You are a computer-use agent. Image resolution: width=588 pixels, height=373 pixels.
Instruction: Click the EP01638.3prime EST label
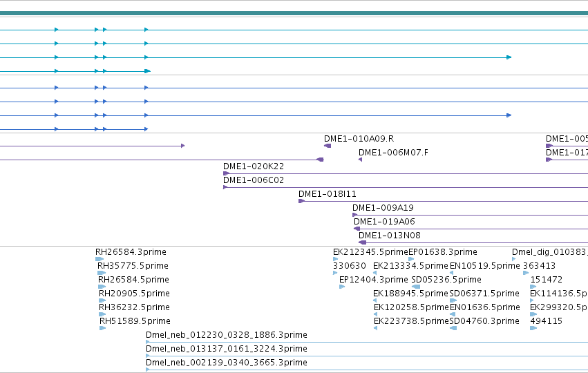tap(443, 252)
